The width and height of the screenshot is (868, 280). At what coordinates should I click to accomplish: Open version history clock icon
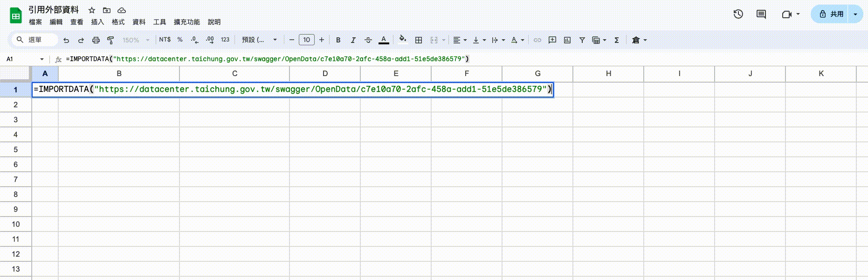pos(738,14)
